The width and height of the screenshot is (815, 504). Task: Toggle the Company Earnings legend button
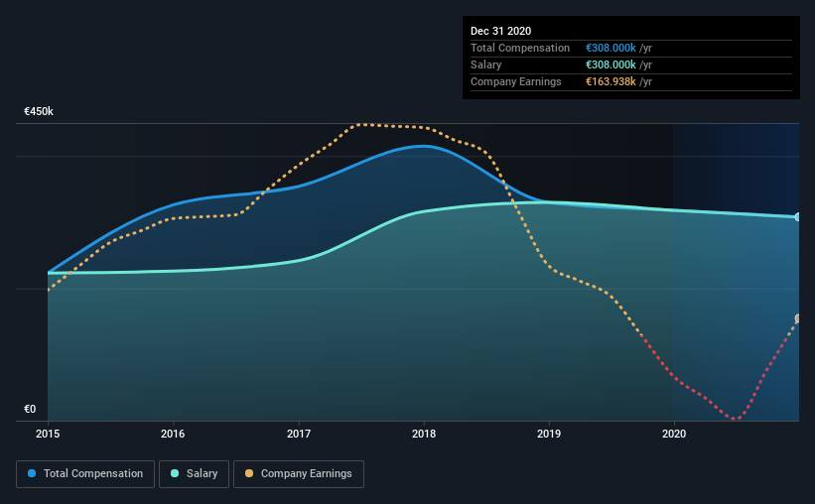tap(299, 474)
